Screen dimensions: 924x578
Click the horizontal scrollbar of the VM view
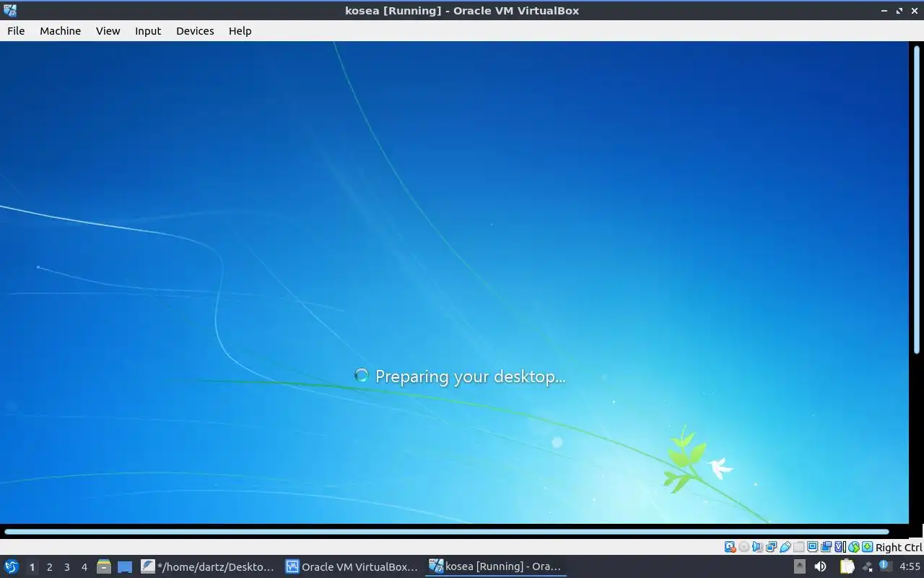pyautogui.click(x=447, y=532)
